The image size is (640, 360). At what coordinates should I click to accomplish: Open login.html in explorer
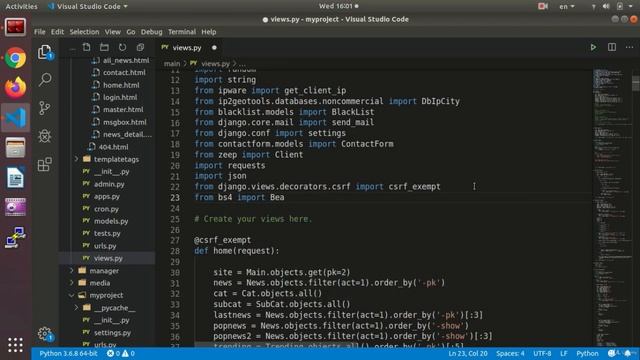[x=120, y=97]
